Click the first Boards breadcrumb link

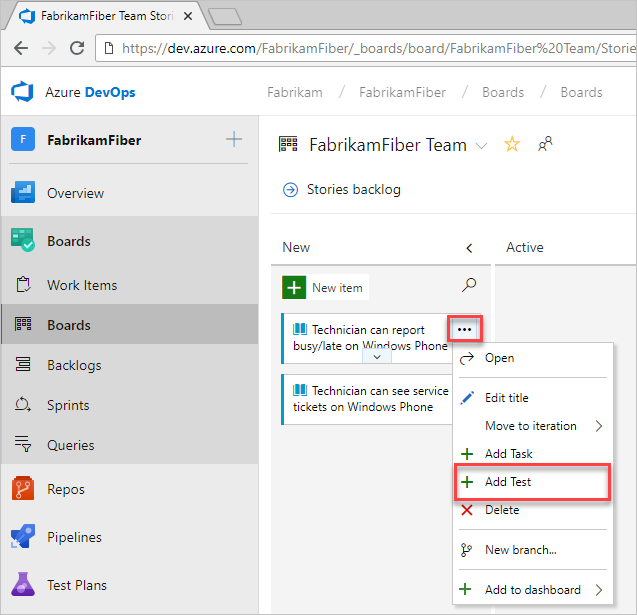[503, 92]
